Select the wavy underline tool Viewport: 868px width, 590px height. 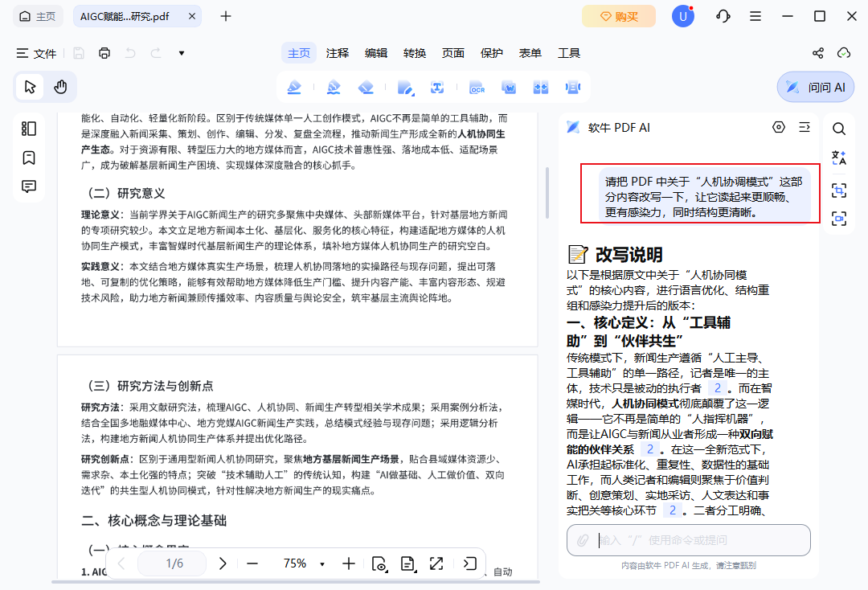tap(334, 87)
